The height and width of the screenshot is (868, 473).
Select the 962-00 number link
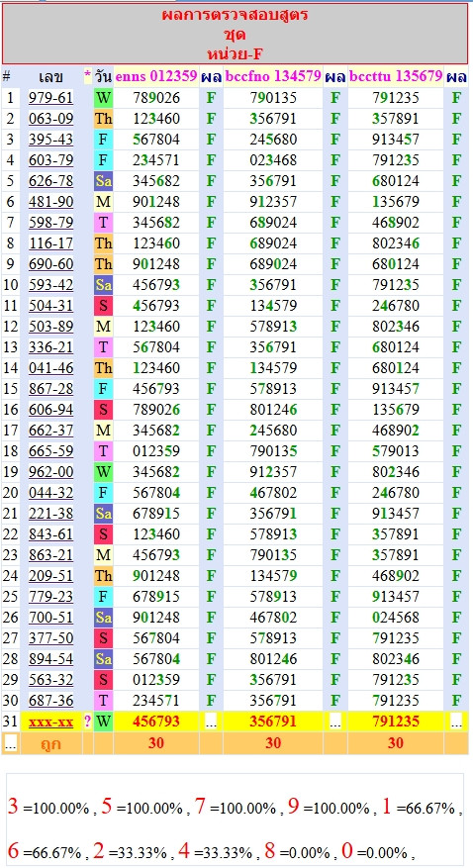click(50, 472)
